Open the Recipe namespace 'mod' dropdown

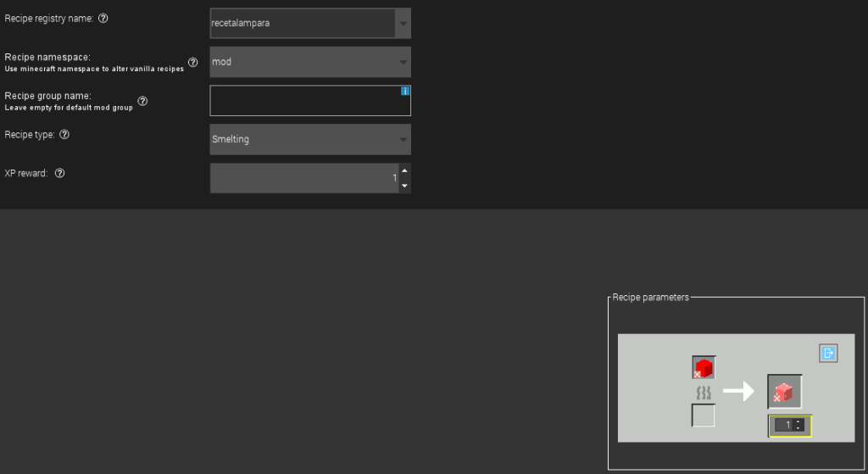point(310,62)
